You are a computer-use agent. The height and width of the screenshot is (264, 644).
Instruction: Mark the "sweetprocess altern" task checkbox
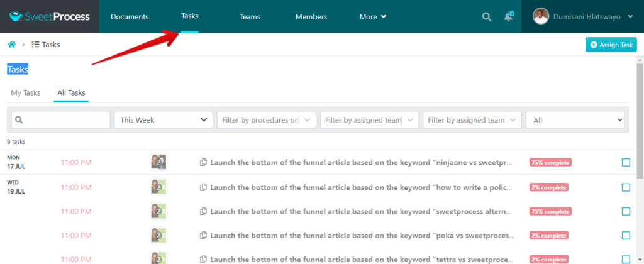pos(626,211)
